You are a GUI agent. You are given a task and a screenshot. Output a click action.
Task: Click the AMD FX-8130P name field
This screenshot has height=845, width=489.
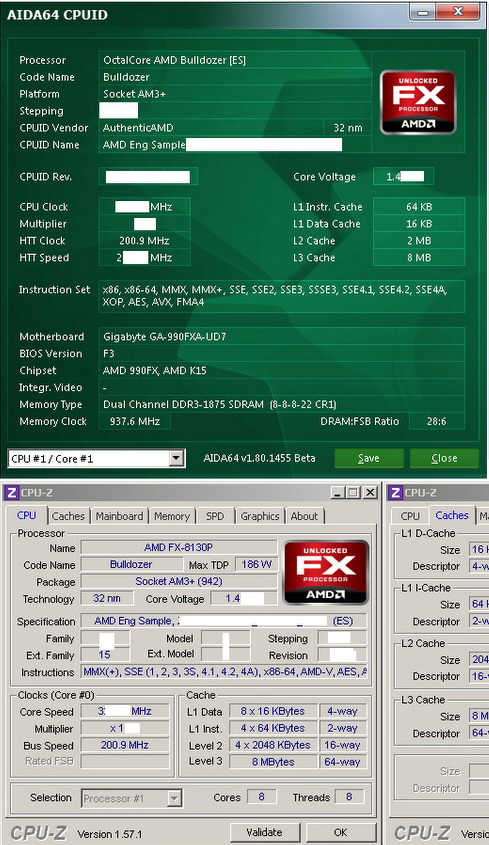pyautogui.click(x=178, y=548)
